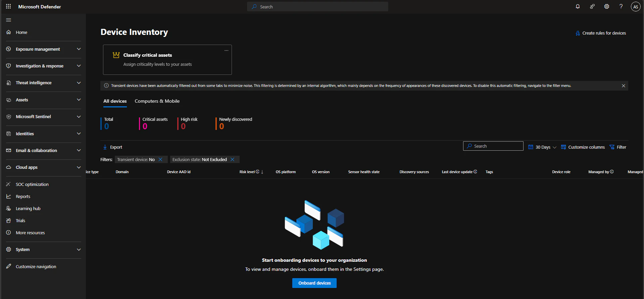Open the card's more options ellipsis
This screenshot has height=299, width=644.
(x=227, y=50)
